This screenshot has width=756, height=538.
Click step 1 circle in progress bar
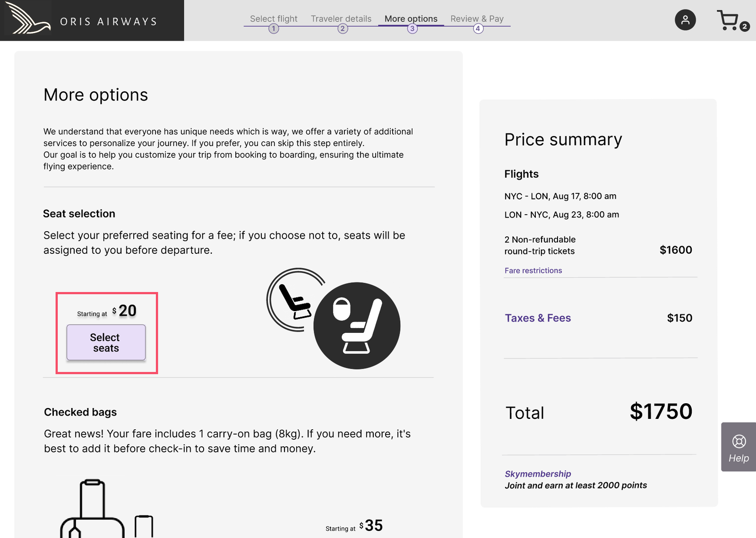(x=274, y=29)
